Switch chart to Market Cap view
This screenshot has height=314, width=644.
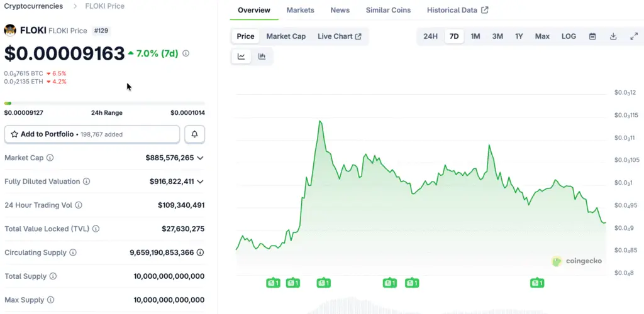pos(286,36)
